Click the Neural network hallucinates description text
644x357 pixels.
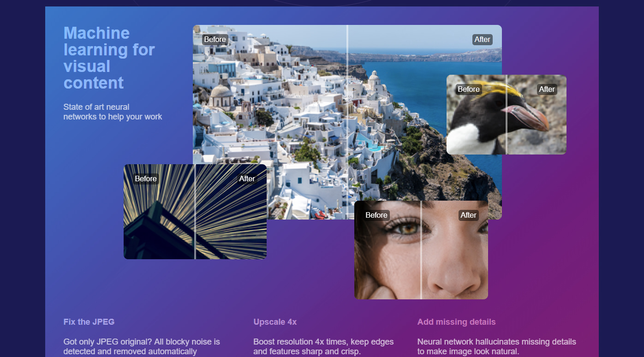pyautogui.click(x=496, y=346)
